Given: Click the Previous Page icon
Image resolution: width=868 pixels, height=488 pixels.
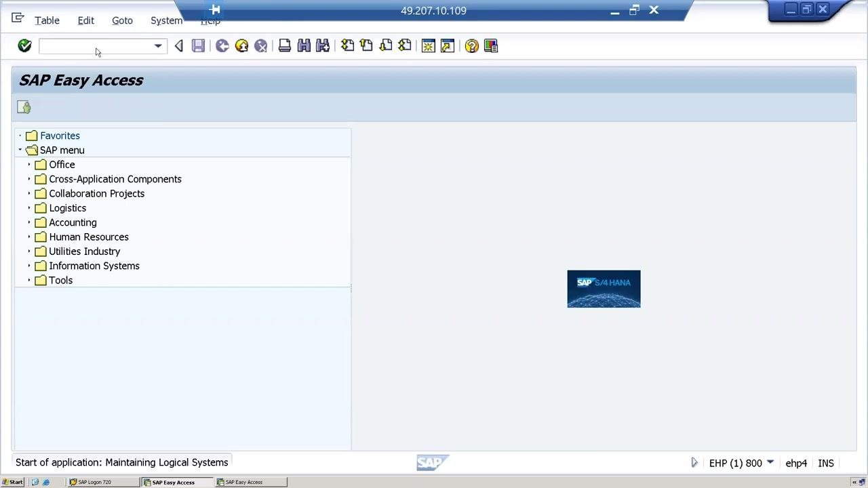Looking at the screenshot, I should [x=366, y=46].
